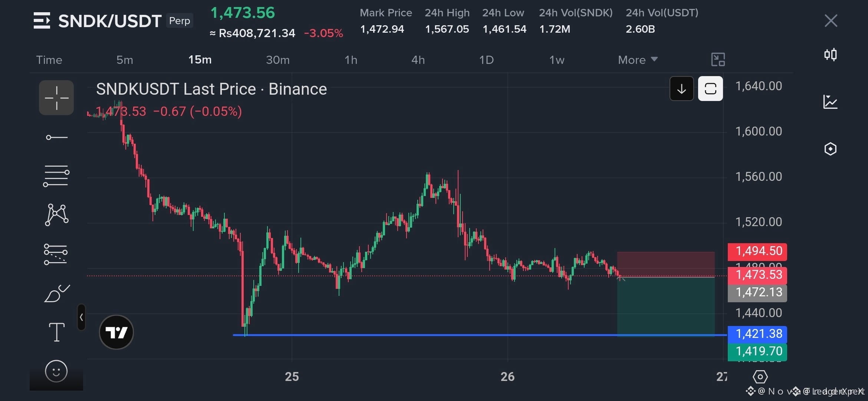
Task: Click the SNDKUSDT Last Price Binance title
Action: pos(211,89)
